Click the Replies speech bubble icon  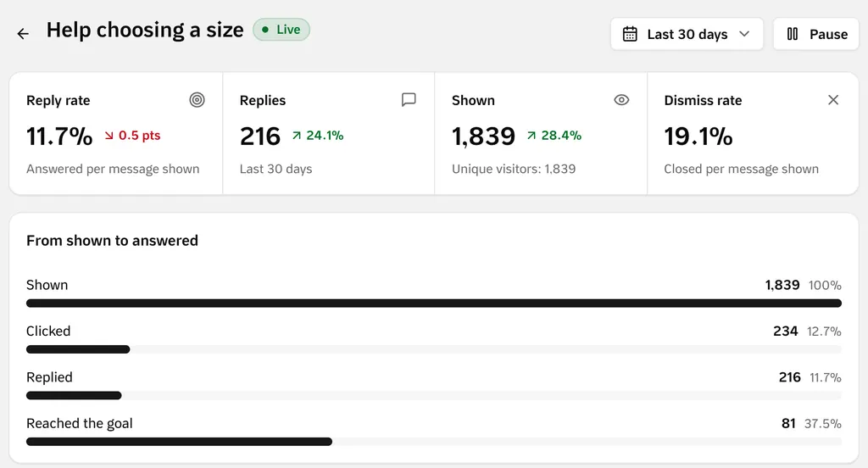coord(409,100)
